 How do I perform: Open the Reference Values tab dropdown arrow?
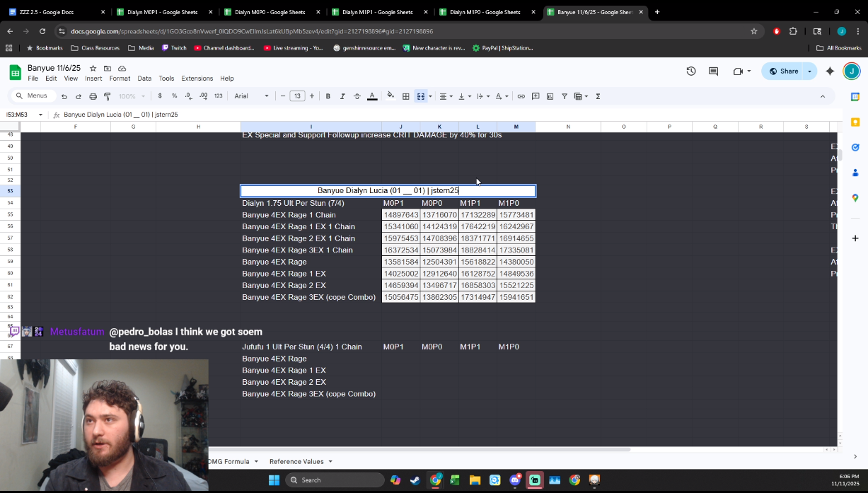330,461
